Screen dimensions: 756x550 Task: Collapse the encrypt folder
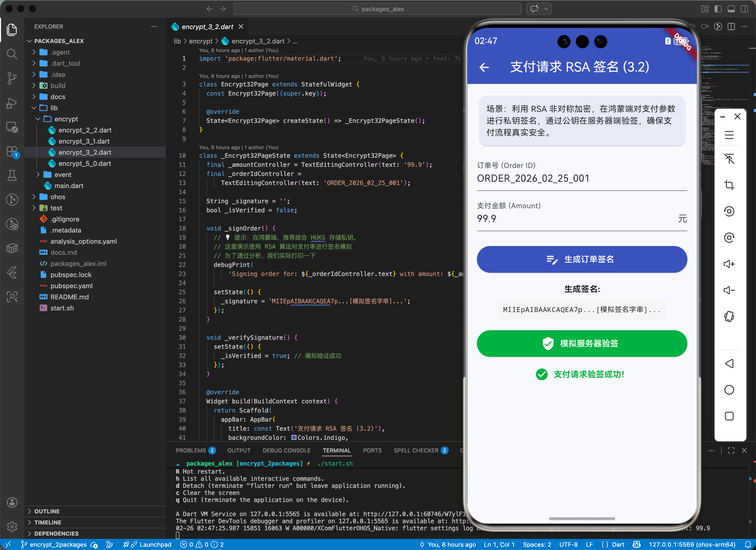coord(66,119)
